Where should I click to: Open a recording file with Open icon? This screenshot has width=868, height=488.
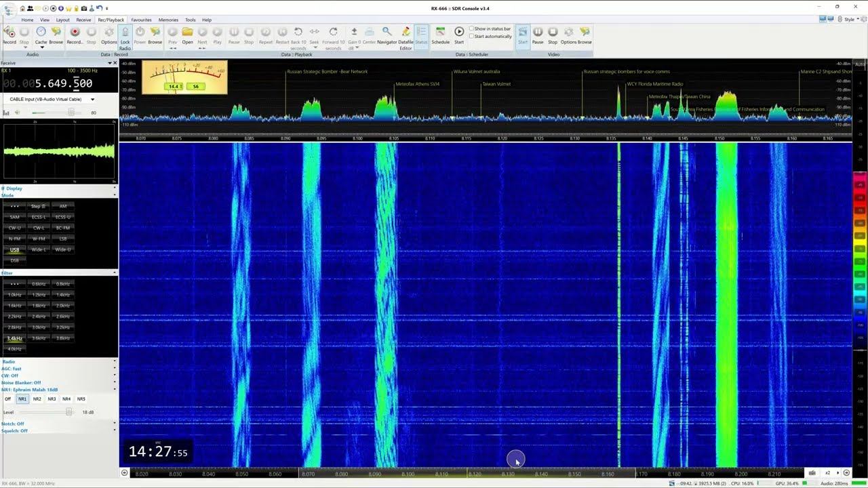[x=187, y=35]
